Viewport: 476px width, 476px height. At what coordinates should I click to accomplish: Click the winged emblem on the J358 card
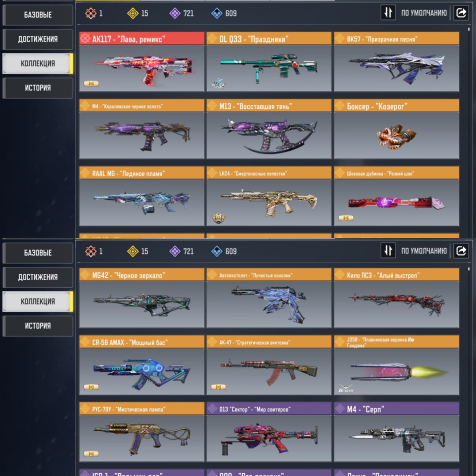[x=345, y=388]
